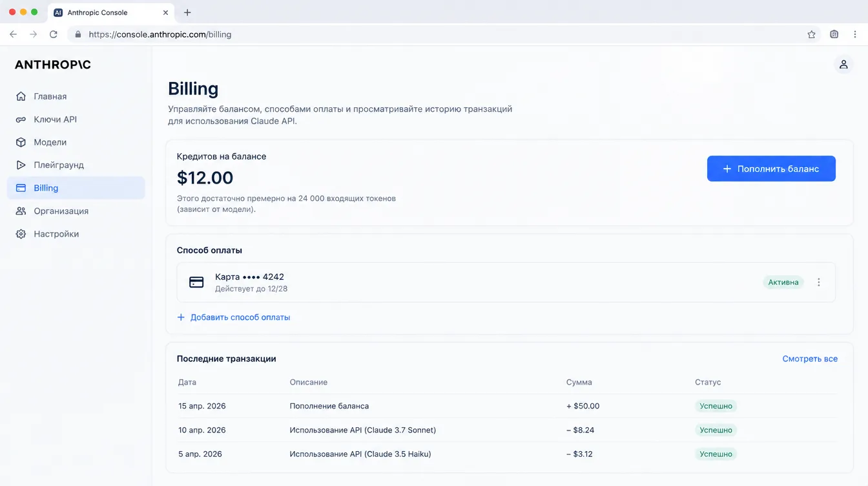Click the Claude 3.5 Haiku usage row description
Viewport: 868px width, 486px height.
coord(360,454)
